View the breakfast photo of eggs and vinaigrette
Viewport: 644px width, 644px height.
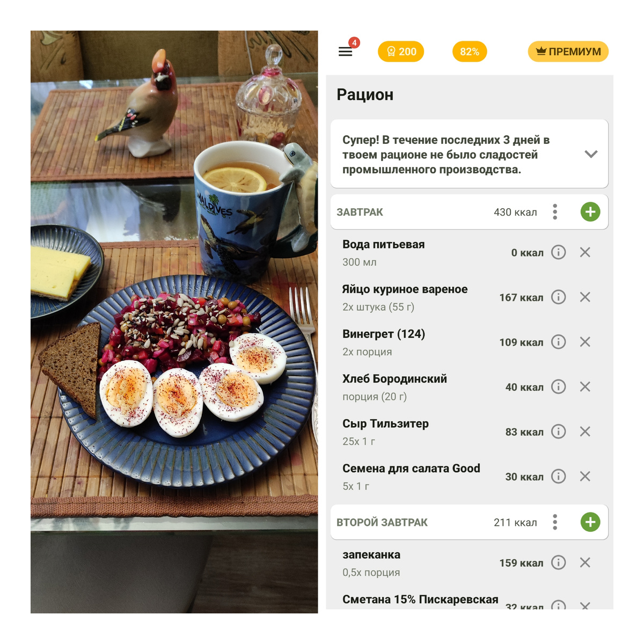tap(174, 322)
